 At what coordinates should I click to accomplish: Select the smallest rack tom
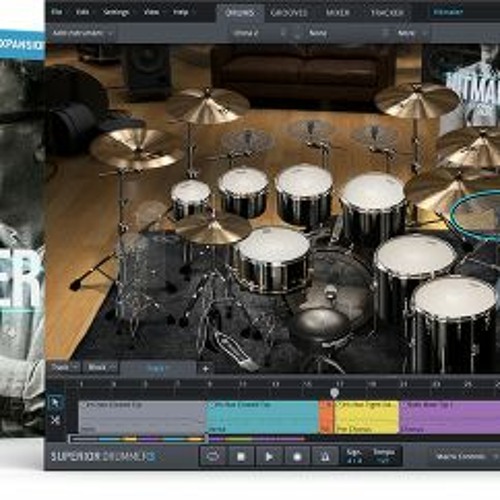pyautogui.click(x=191, y=199)
